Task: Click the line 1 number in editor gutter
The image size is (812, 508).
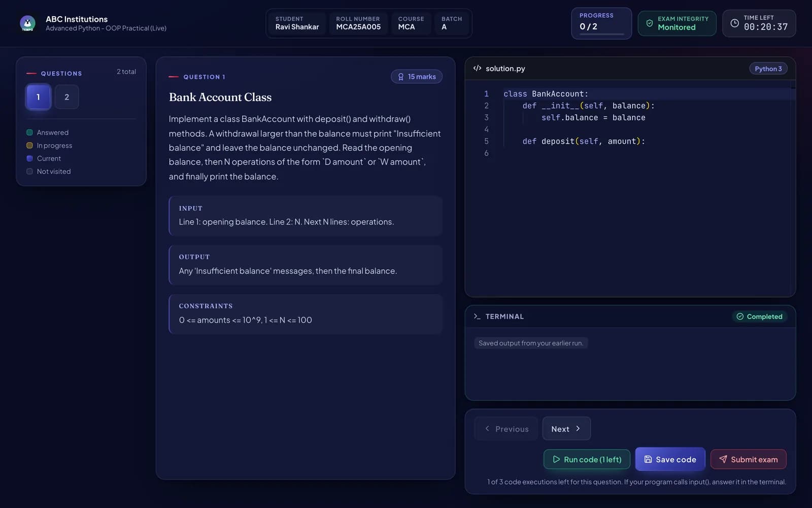Action: 486,94
